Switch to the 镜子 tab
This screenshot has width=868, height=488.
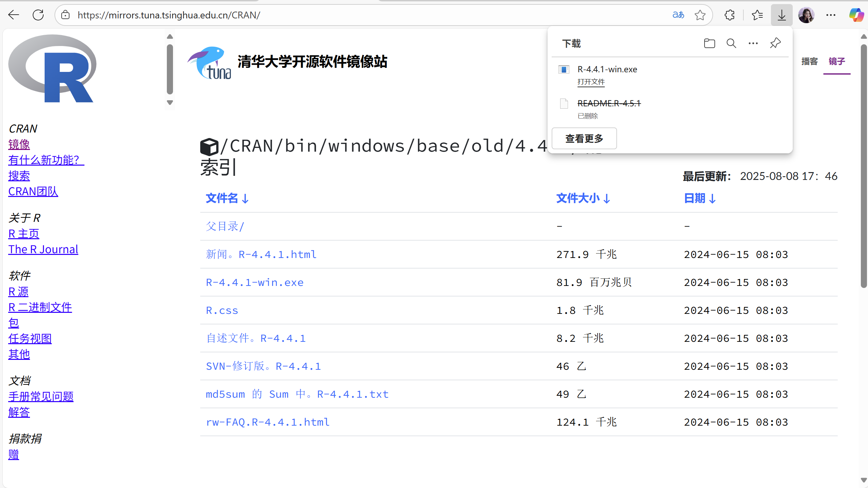pyautogui.click(x=836, y=61)
